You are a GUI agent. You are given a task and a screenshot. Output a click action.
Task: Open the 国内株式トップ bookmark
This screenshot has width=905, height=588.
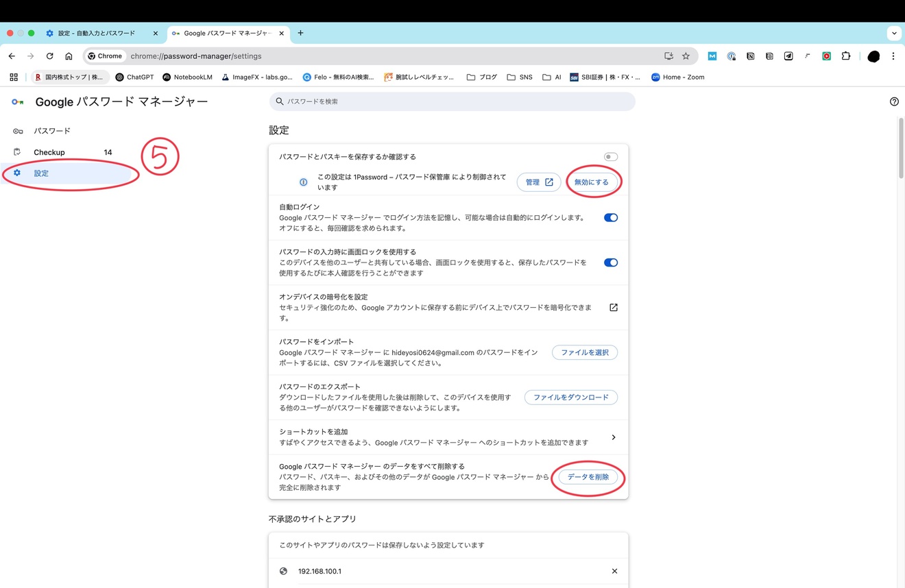point(69,77)
